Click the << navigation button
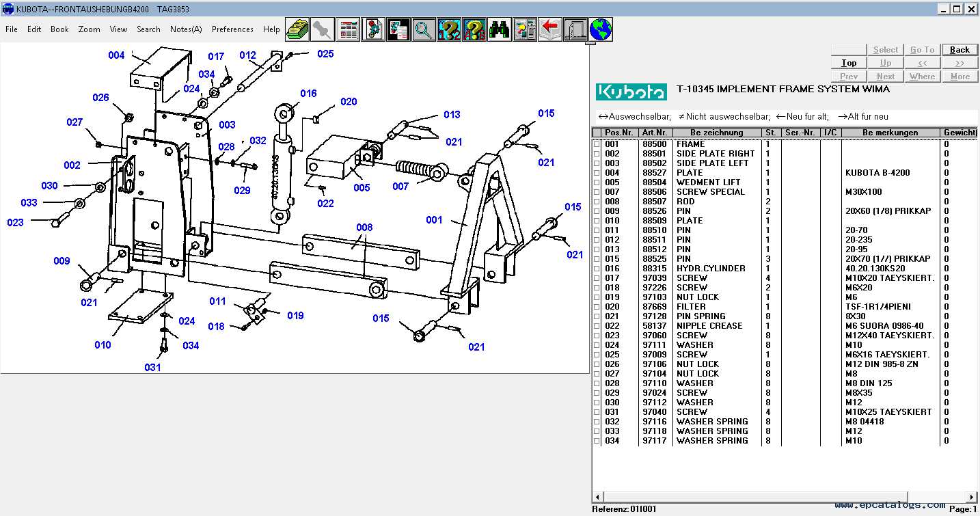 click(x=922, y=62)
